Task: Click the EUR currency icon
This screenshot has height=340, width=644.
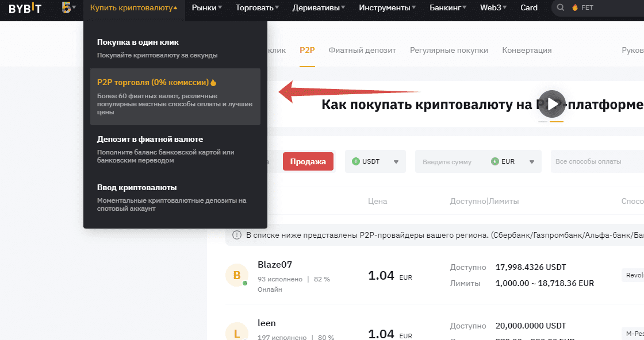Action: coord(495,161)
